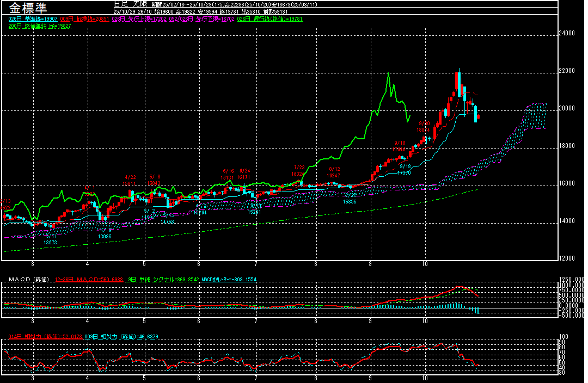
Task: Click the latest cyan candlestick at far right
Action: (x=476, y=114)
